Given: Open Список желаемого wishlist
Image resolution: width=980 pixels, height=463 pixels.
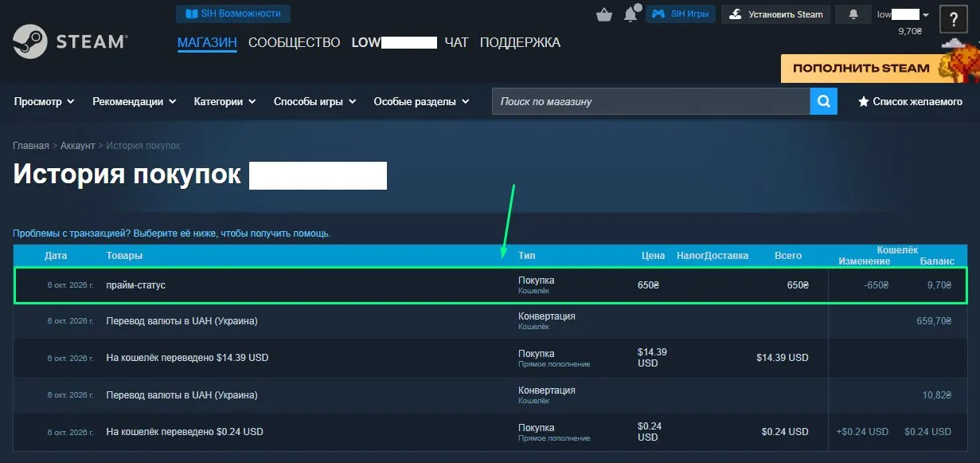Looking at the screenshot, I should pyautogui.click(x=910, y=101).
